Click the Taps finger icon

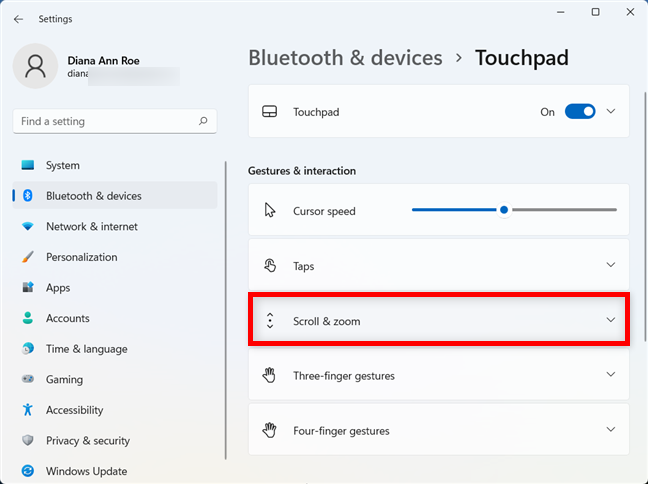coord(270,265)
